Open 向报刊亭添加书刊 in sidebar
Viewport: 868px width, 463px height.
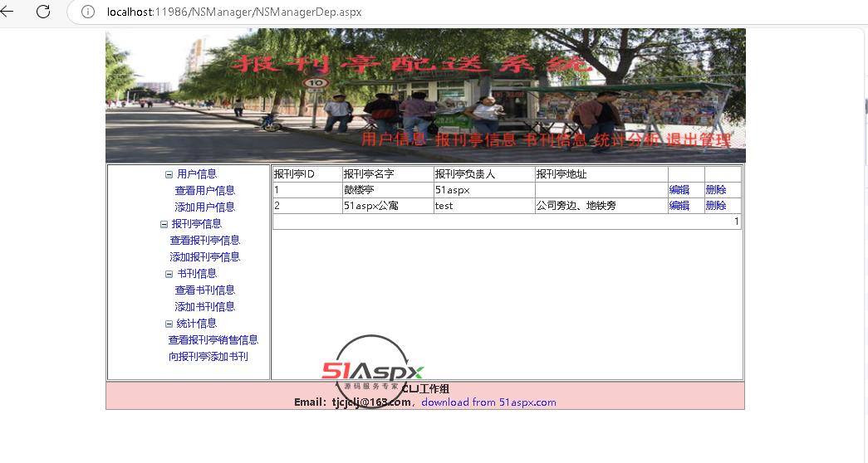tap(208, 357)
